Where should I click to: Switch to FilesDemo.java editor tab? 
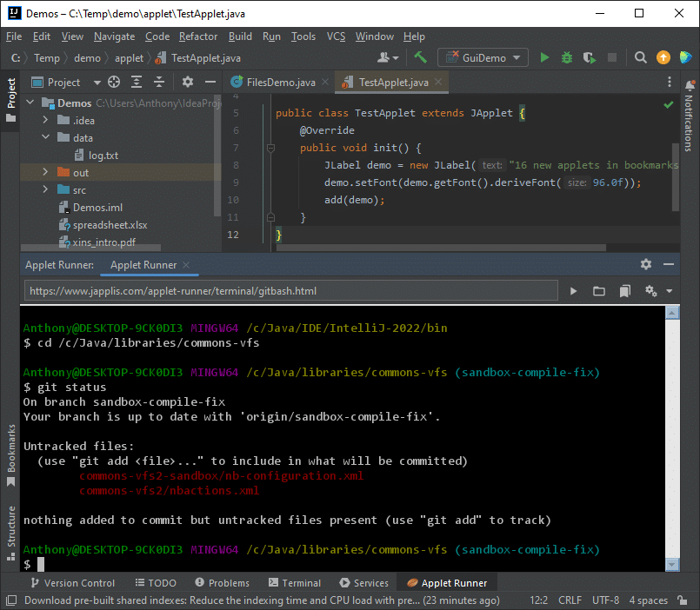click(x=281, y=82)
